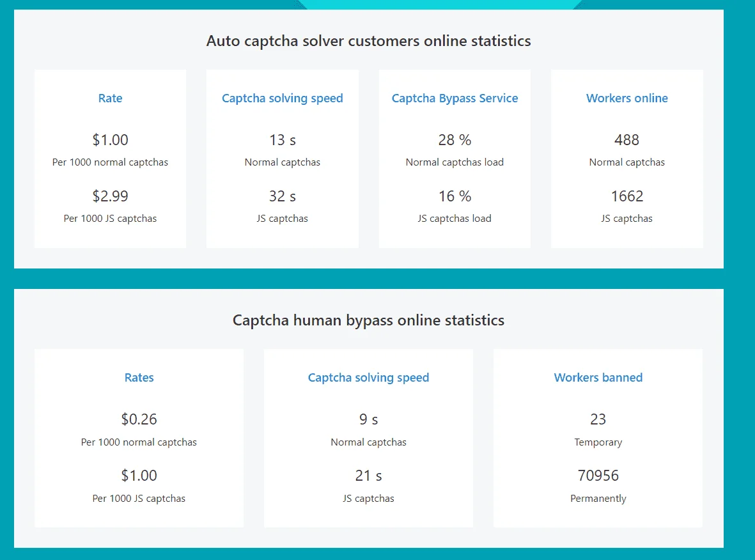Click the Rate card heading
This screenshot has height=560, width=755.
(x=110, y=98)
